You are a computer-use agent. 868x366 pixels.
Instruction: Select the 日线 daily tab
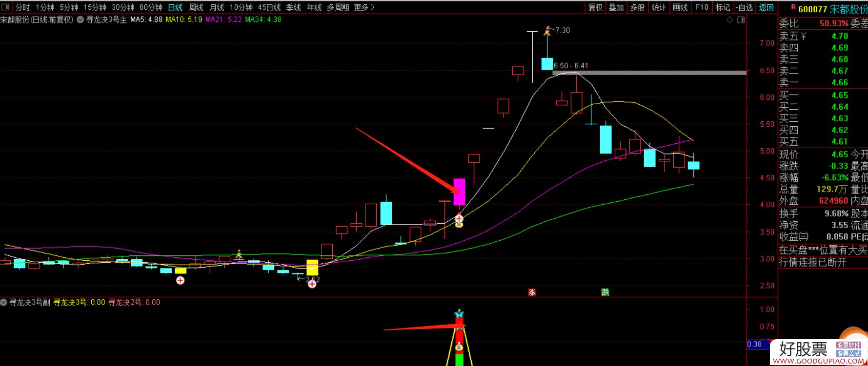[x=175, y=7]
